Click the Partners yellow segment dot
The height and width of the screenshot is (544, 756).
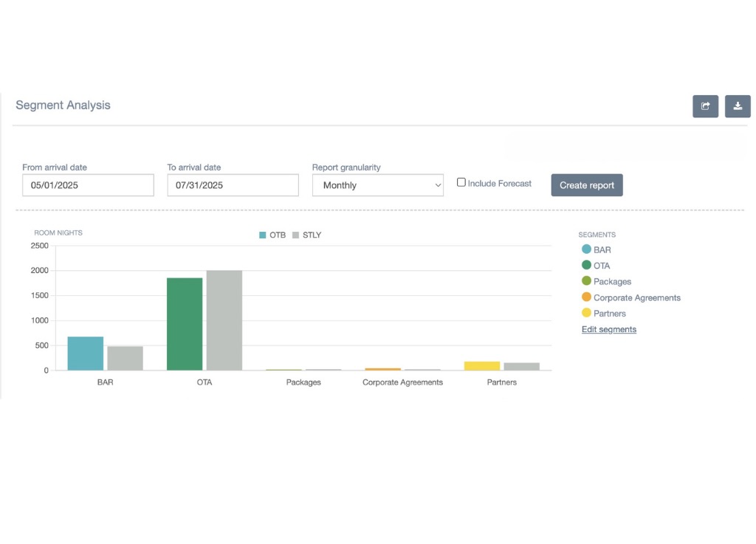pyautogui.click(x=586, y=314)
